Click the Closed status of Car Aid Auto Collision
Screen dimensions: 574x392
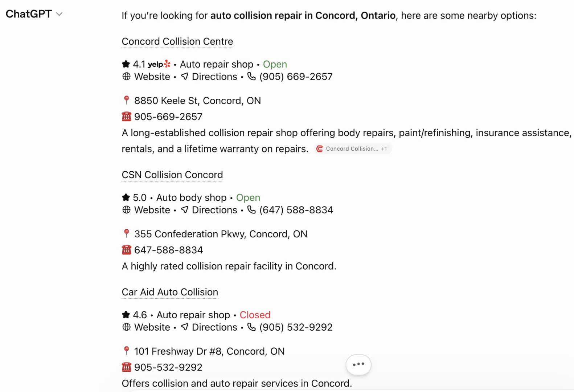[255, 315]
